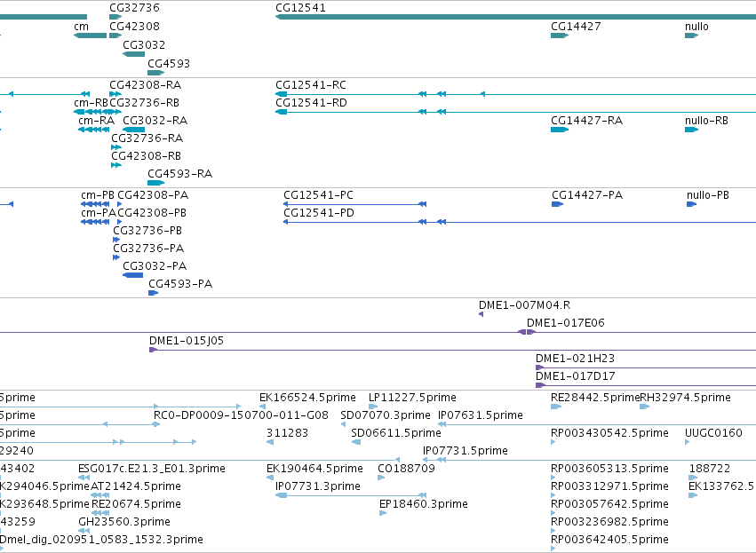This screenshot has height=553, width=756.
Task: Click the SD07070.3prime EST label
Action: click(386, 415)
